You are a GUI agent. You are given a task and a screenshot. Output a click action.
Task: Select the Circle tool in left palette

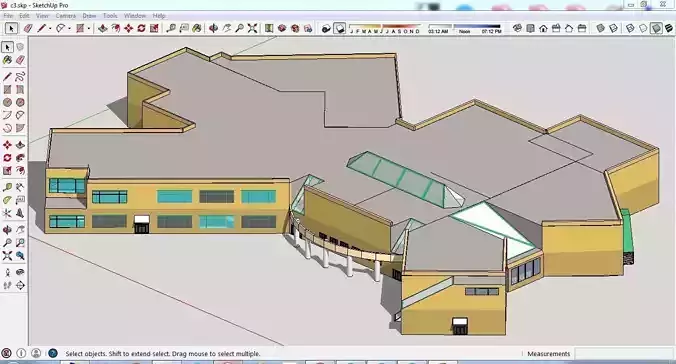click(x=7, y=102)
